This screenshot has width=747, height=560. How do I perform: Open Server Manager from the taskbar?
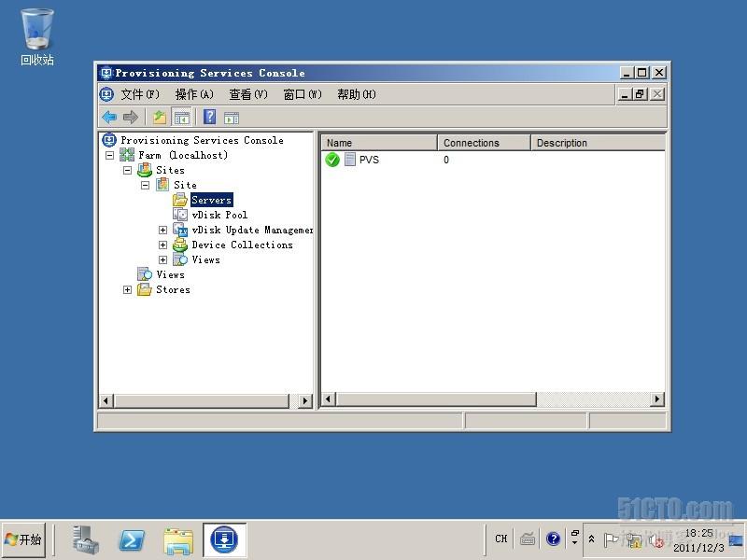coord(85,539)
